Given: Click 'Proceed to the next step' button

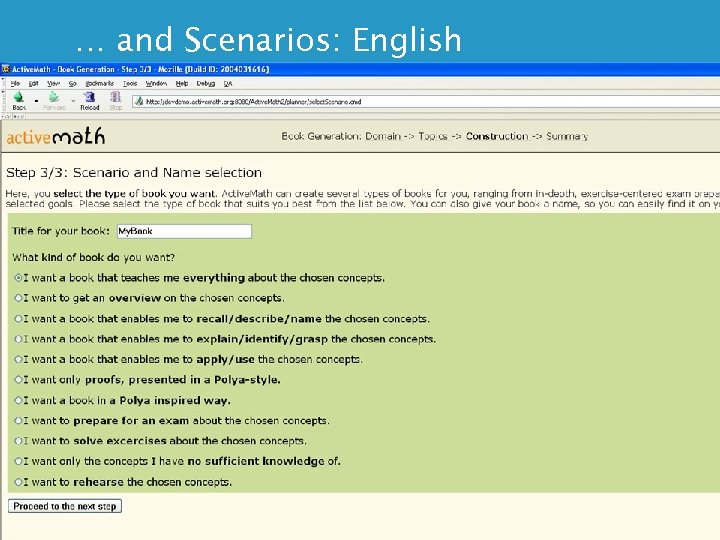Looking at the screenshot, I should (x=65, y=506).
